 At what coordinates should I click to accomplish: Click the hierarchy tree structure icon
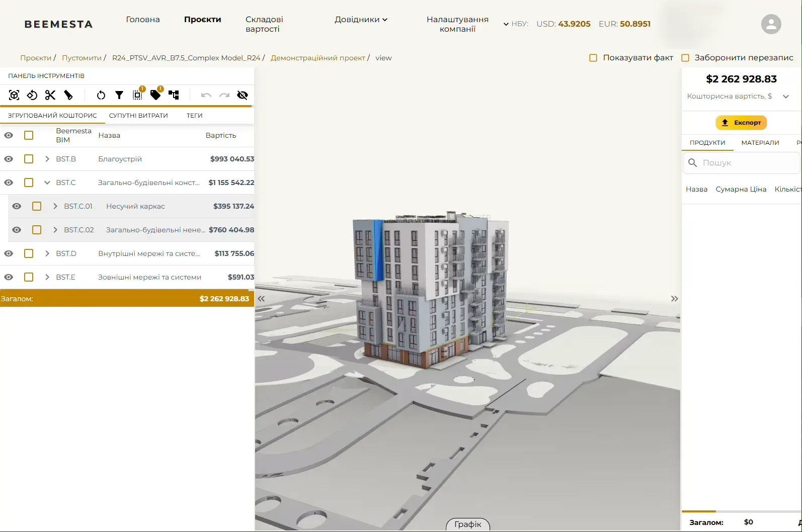click(174, 95)
